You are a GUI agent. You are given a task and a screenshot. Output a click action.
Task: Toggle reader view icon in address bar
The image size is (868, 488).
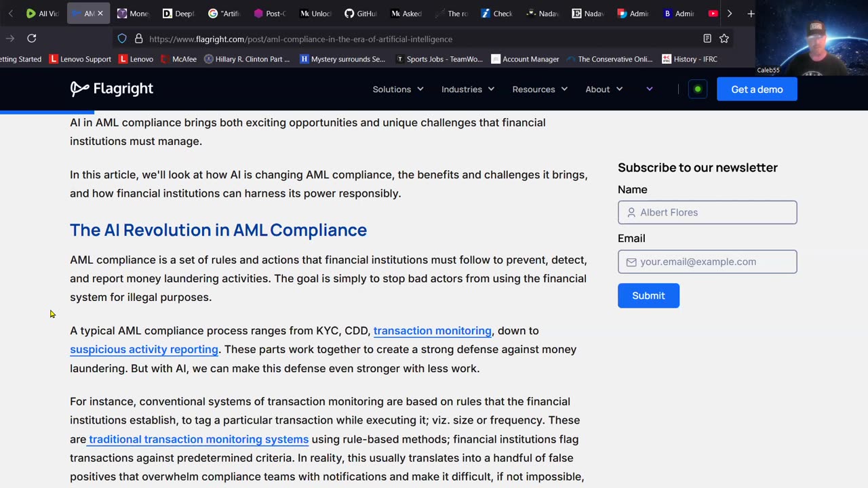pyautogui.click(x=707, y=39)
